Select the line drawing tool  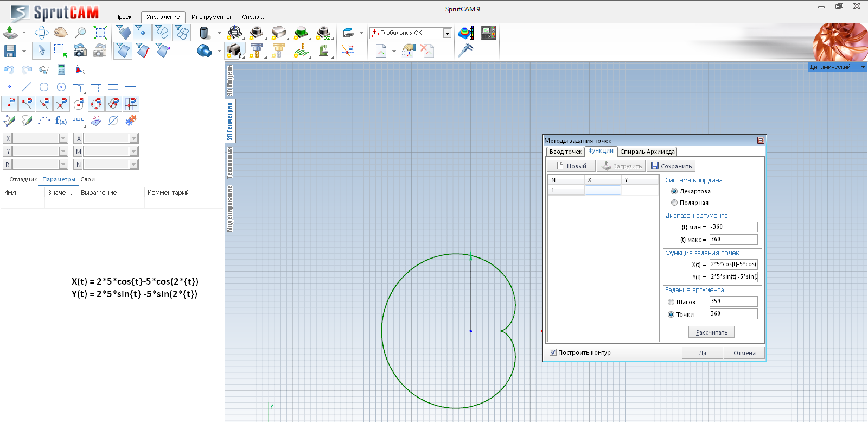27,87
